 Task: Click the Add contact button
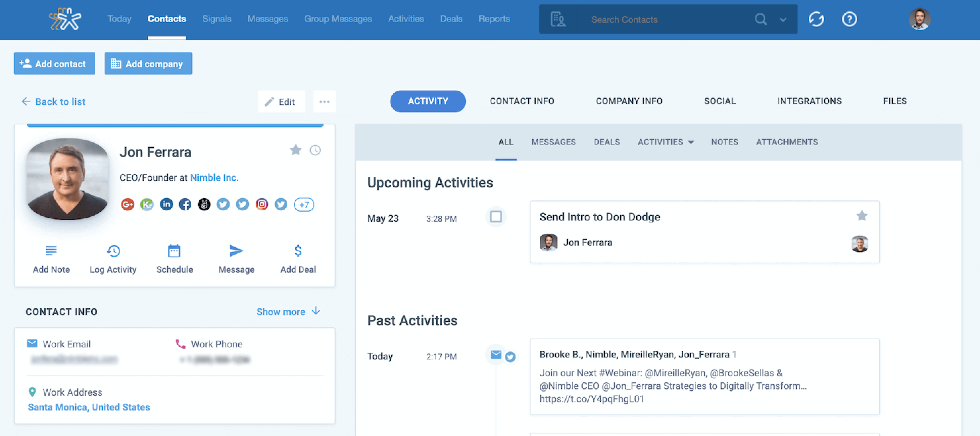click(x=54, y=63)
